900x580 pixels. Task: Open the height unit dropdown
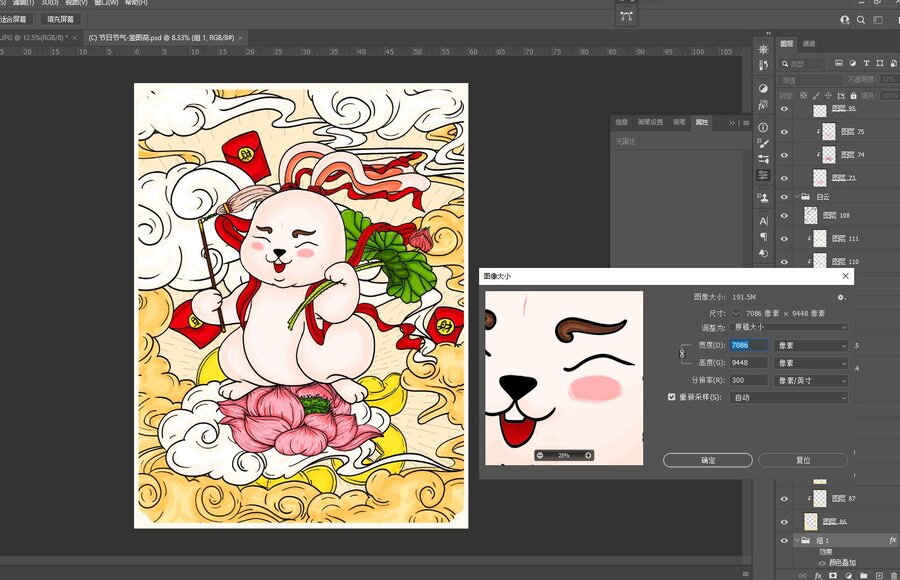(x=810, y=363)
